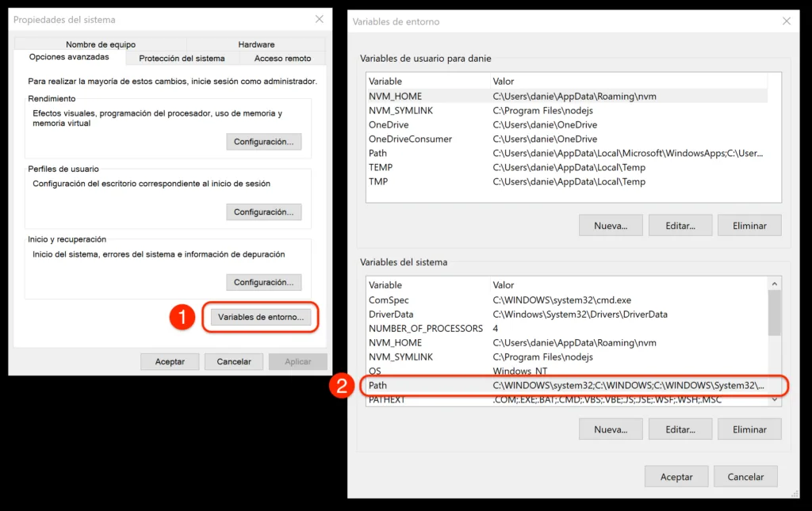Select the user TEMP variable row
Screen dimensions: 812x511
(566, 167)
